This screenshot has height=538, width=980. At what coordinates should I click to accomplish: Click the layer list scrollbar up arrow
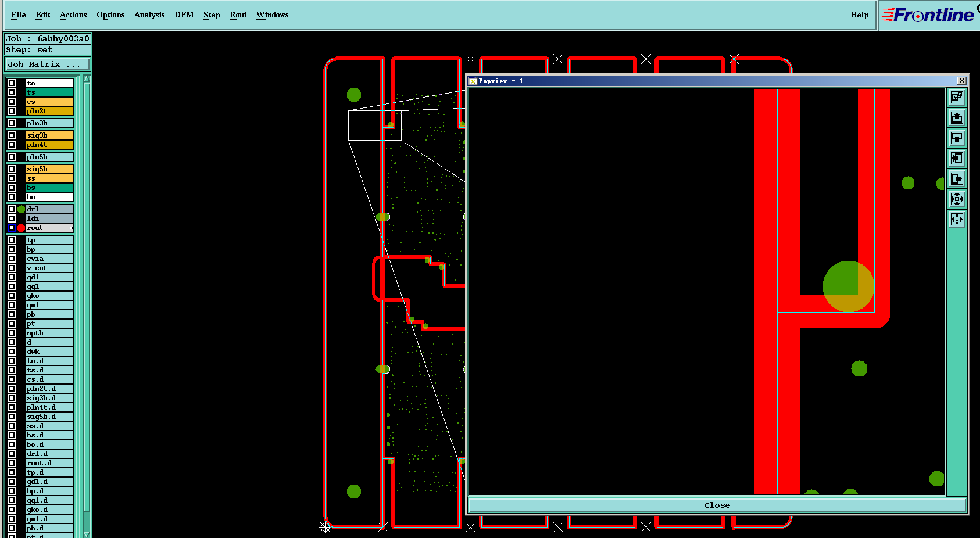87,78
